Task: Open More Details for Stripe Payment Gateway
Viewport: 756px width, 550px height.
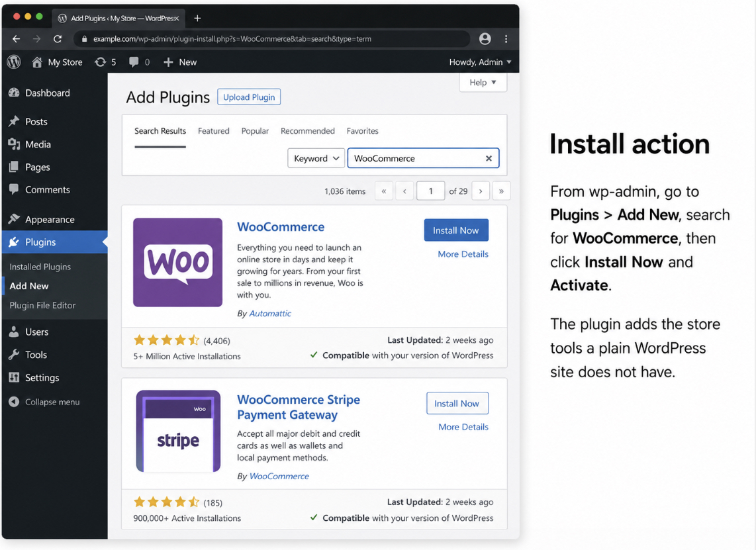Action: 463,427
